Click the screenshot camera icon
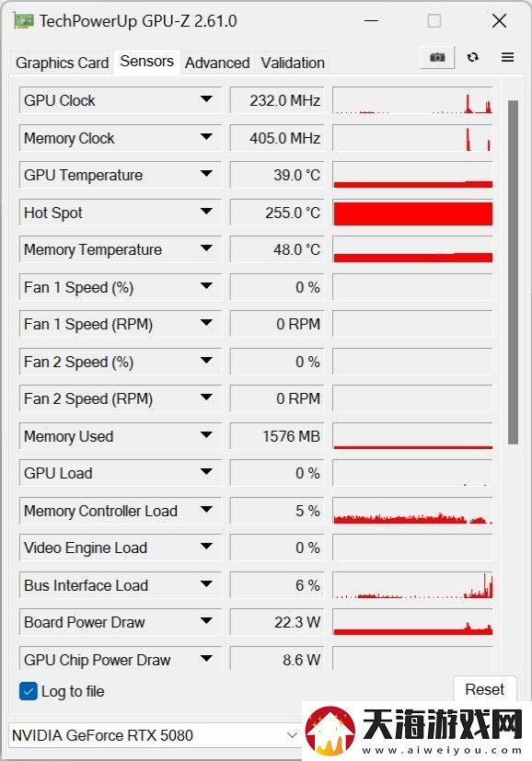The image size is (532, 761). tap(437, 57)
